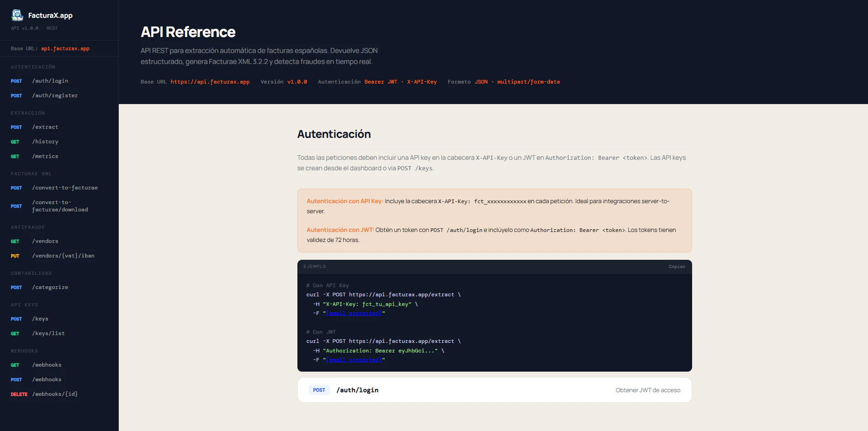Click the ANTIFRAUDE sidebar section label
Screen dimensions: 868x431
pos(28,227)
